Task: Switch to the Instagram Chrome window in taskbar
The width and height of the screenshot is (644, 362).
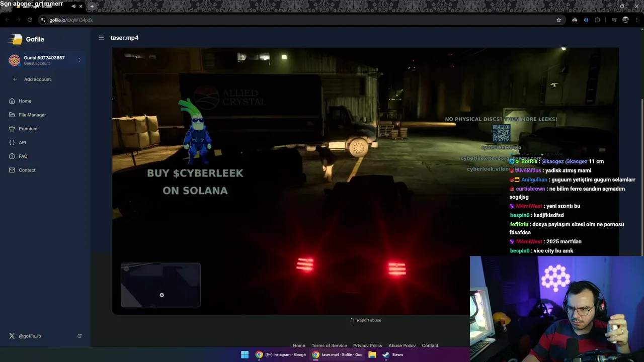Action: coord(281,354)
